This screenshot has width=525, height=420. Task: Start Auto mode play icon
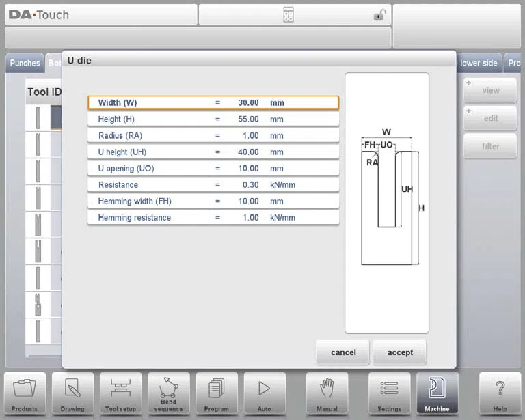coord(265,393)
